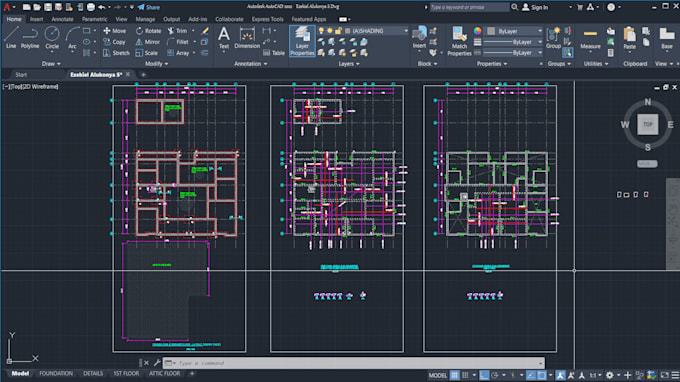Toggle group selection on/off in Groups panel
The image size is (680, 382).
(x=568, y=53)
